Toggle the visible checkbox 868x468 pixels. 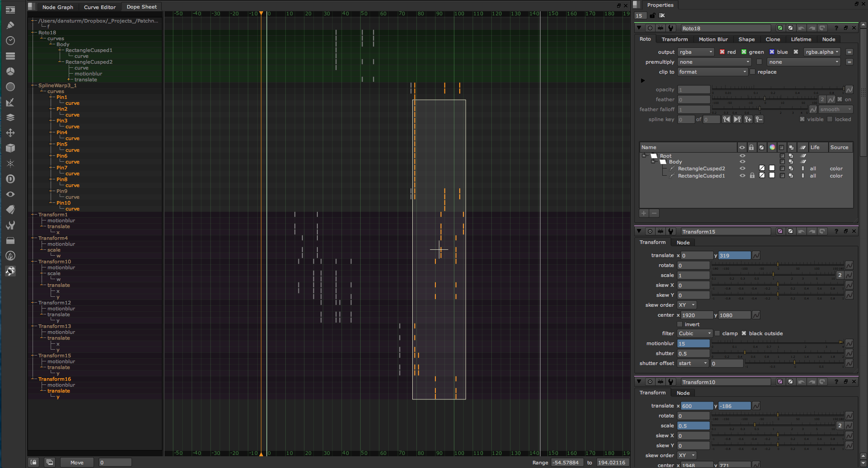[802, 119]
